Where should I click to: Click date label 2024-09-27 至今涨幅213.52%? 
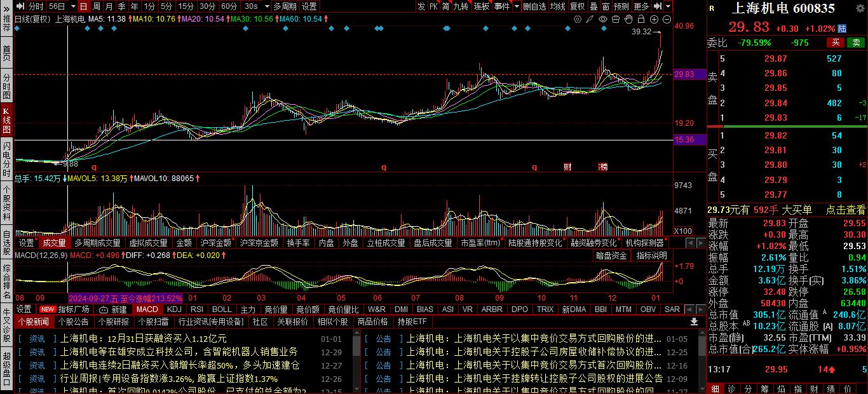(125, 298)
